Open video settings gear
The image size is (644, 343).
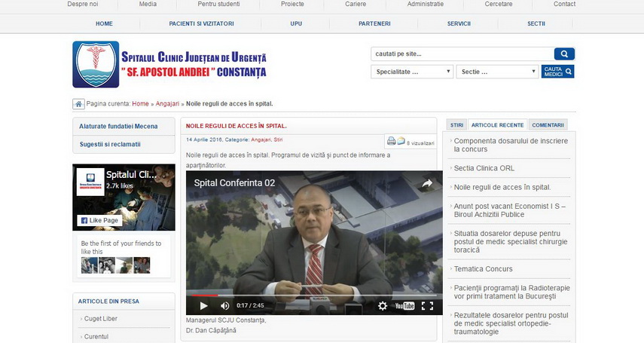[x=383, y=305]
